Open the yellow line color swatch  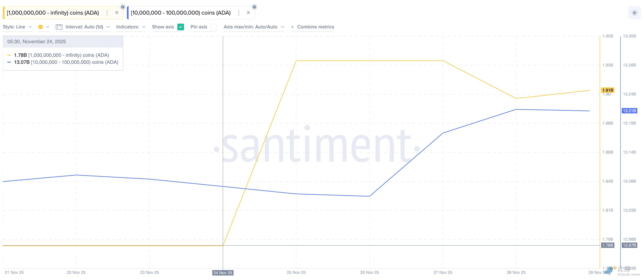(x=44, y=27)
